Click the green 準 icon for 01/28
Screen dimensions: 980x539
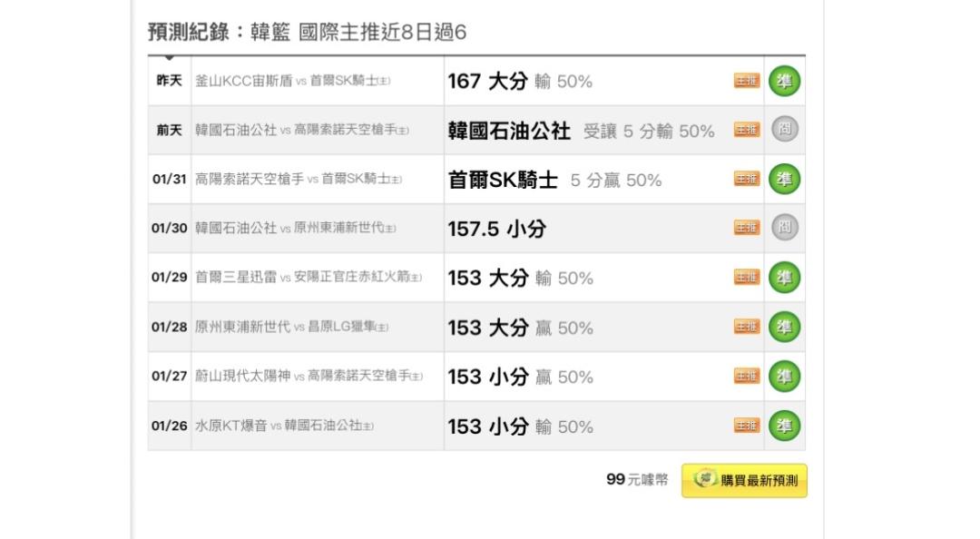[785, 327]
